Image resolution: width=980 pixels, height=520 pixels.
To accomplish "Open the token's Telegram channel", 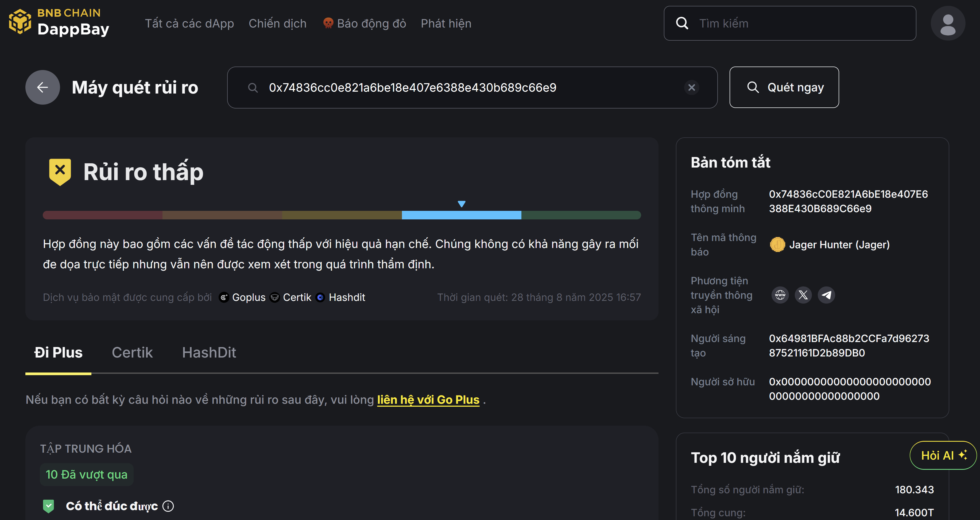I will click(x=826, y=295).
